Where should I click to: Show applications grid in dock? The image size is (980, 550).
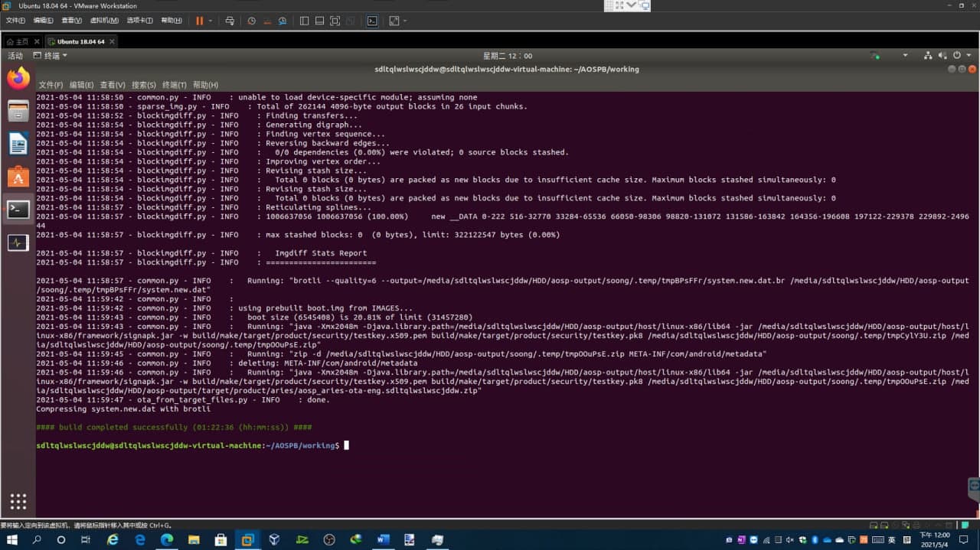18,501
